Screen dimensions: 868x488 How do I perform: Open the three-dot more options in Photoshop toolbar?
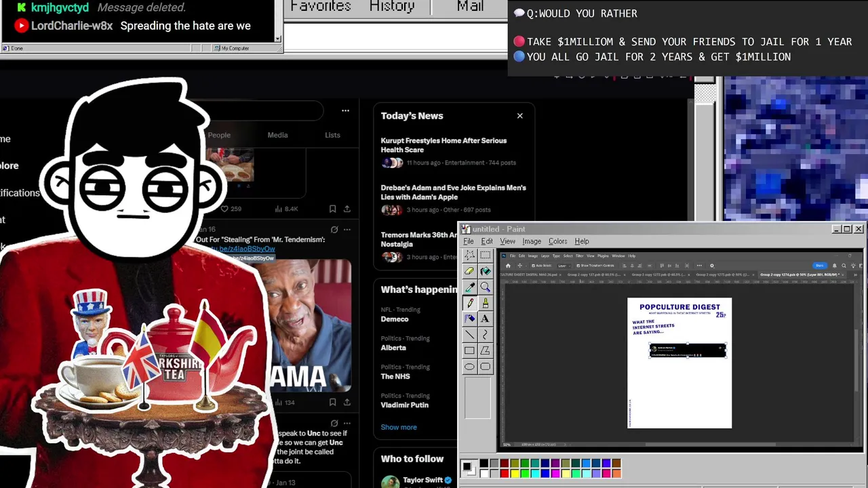tap(699, 266)
